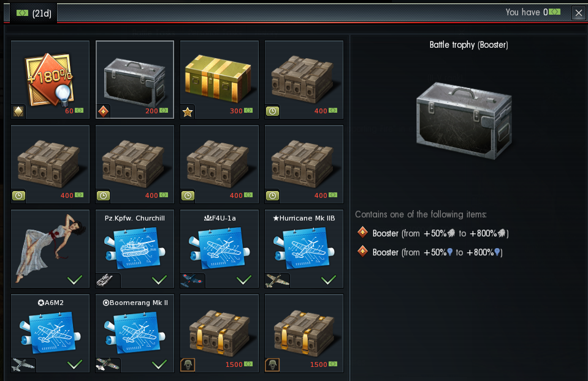Click the silver lions booster reward entry
The height and width of the screenshot is (381, 588).
pos(433,233)
